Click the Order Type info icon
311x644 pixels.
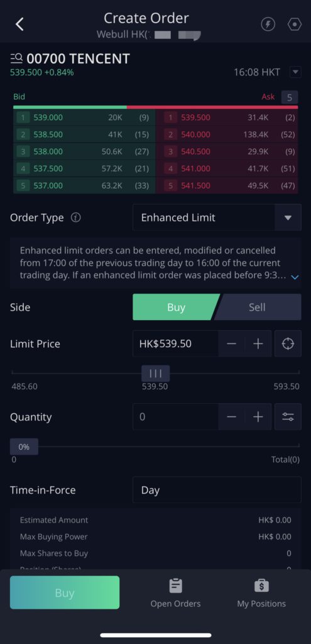point(75,217)
